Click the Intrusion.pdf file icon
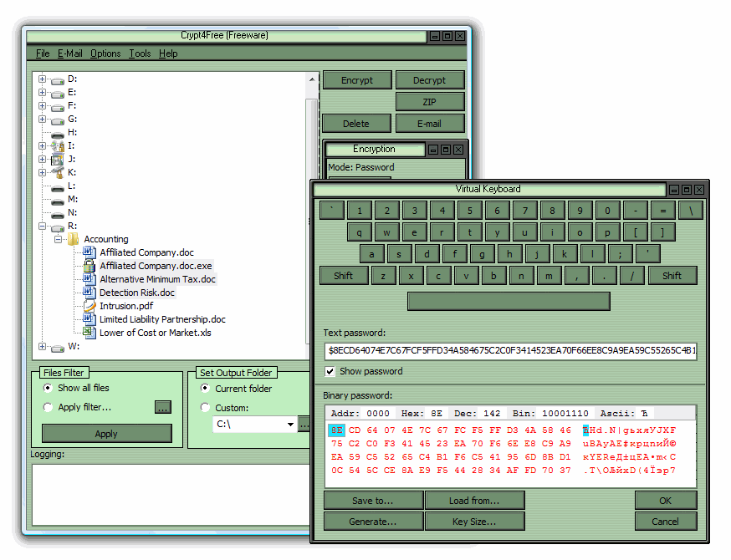Screen dimensions: 731x560 [x=89, y=306]
